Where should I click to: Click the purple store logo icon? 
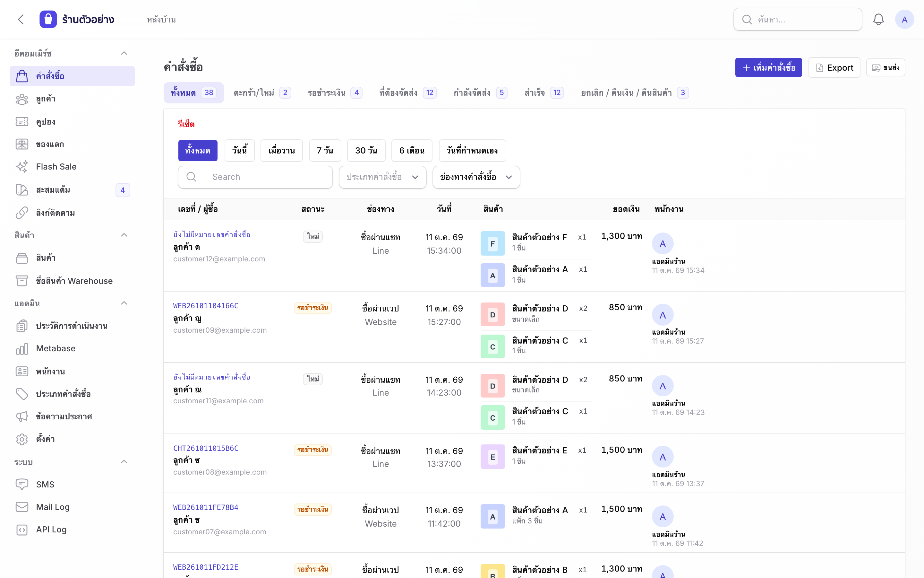point(48,19)
